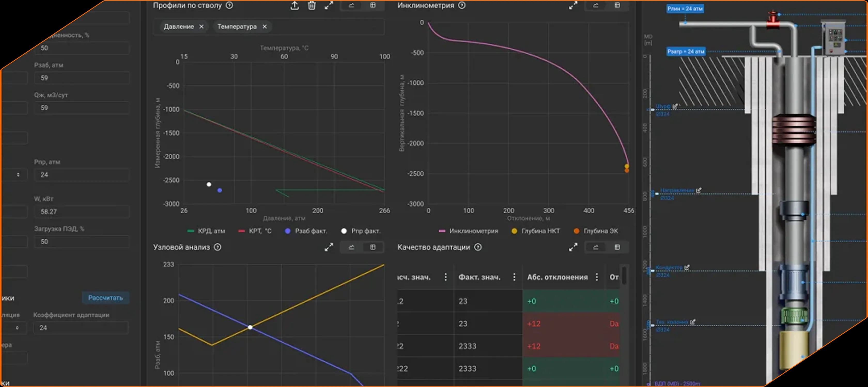Expand Узловой анализ panel to fullscreen
Screen dimensions: 868x387
[x=329, y=247]
